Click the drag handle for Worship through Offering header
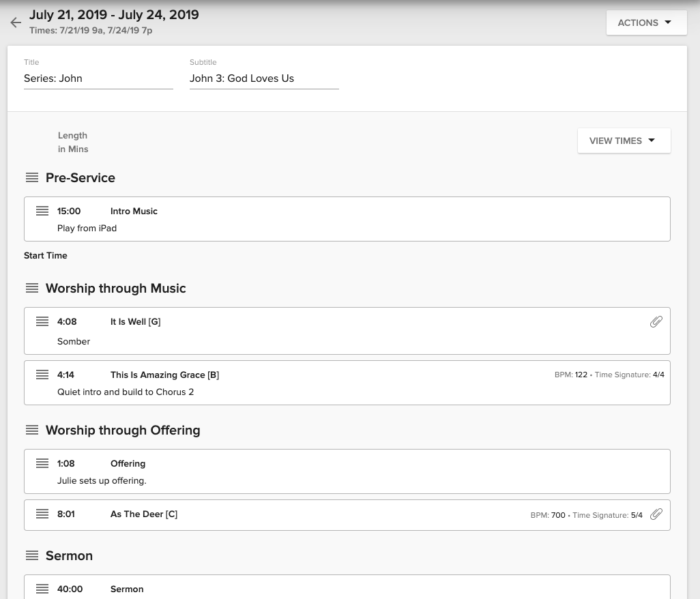This screenshot has width=700, height=599. point(32,430)
